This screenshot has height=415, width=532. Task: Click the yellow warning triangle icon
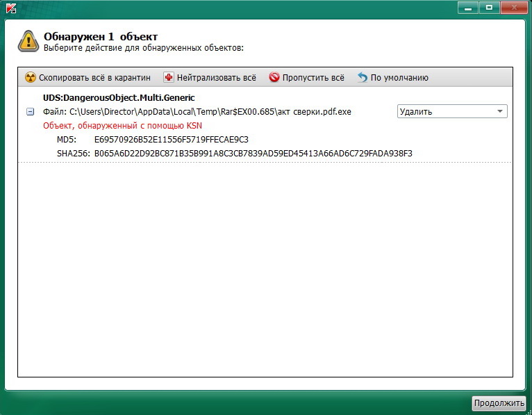pyautogui.click(x=28, y=41)
